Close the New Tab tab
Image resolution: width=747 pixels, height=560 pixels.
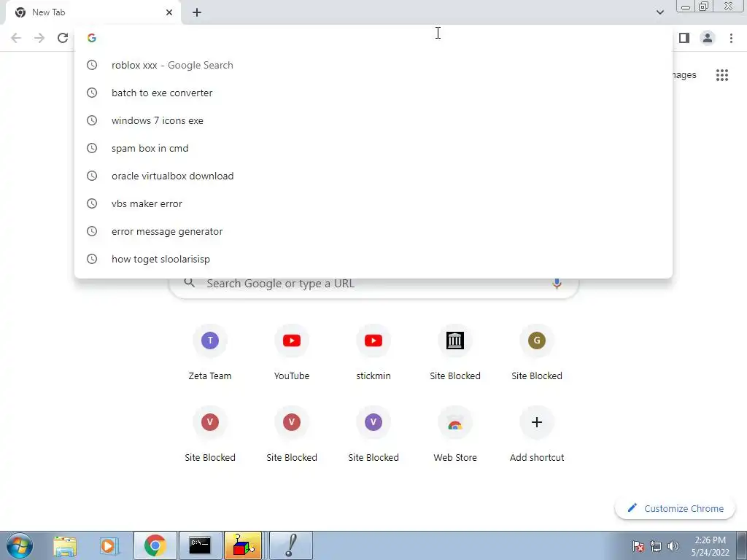click(169, 12)
